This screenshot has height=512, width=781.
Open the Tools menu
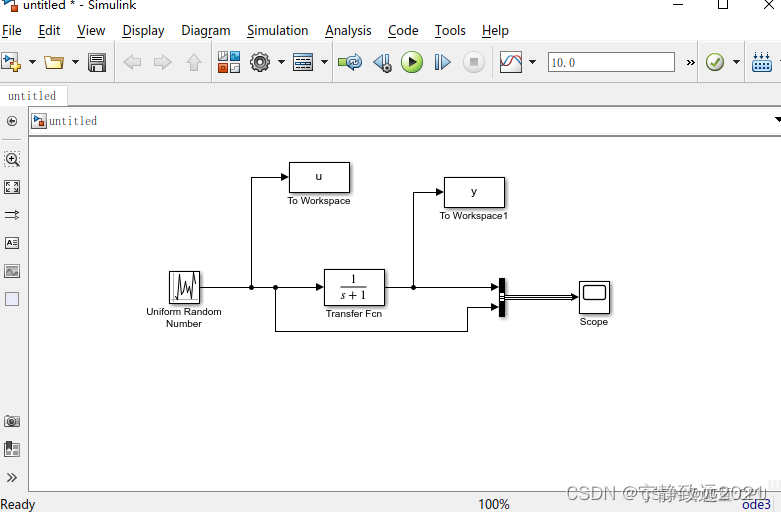coord(450,30)
